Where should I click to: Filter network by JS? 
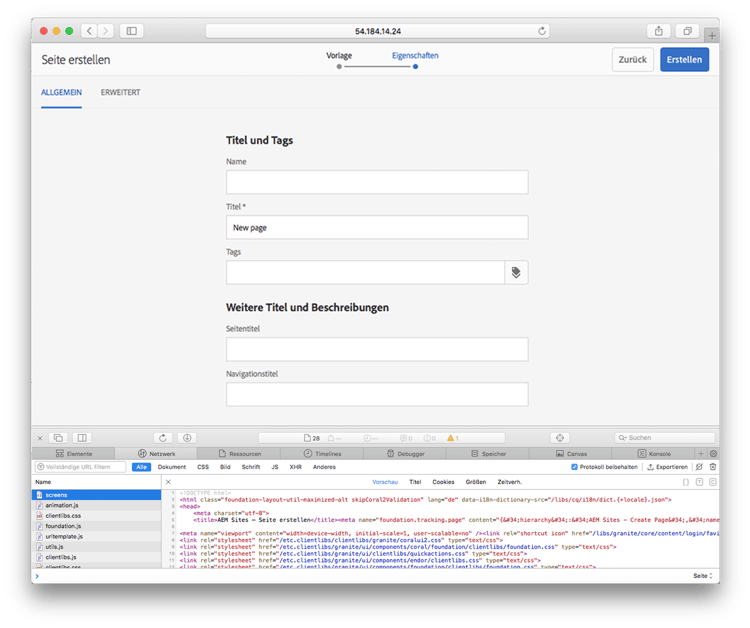point(275,467)
